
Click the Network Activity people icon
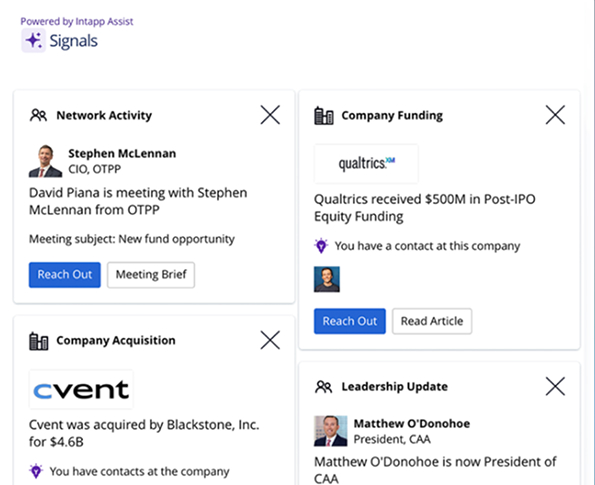pos(38,115)
